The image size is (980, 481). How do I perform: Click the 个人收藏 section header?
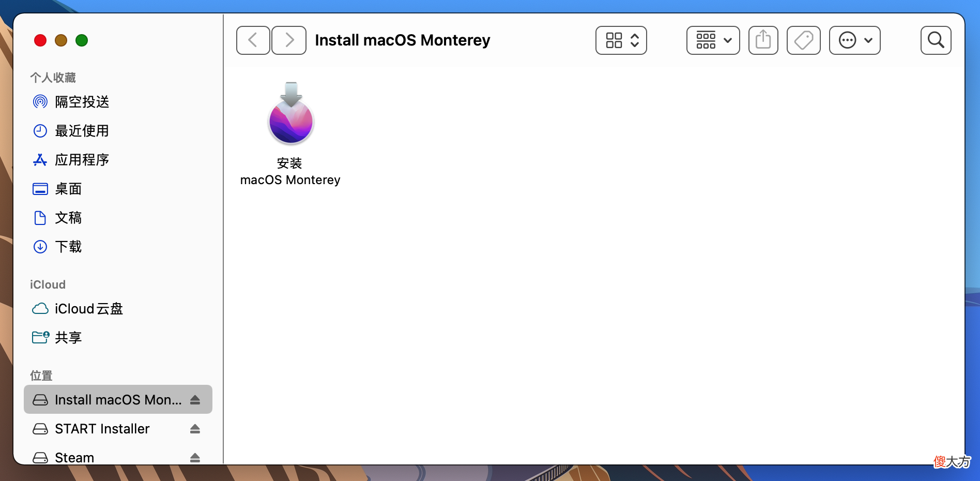tap(53, 78)
